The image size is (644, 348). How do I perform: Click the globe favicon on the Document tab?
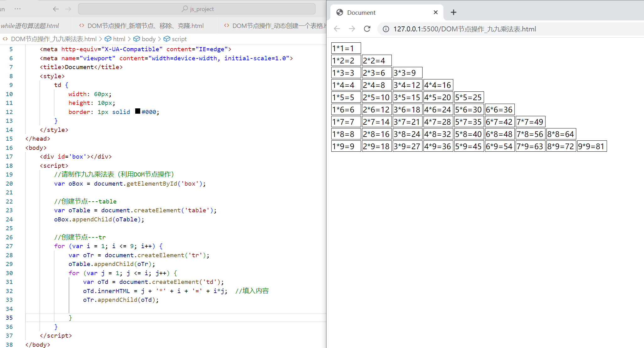(339, 13)
